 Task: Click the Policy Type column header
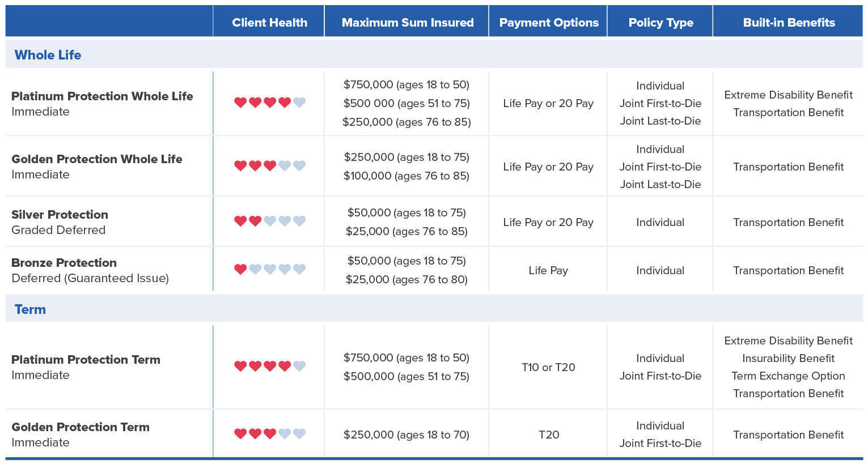click(660, 23)
